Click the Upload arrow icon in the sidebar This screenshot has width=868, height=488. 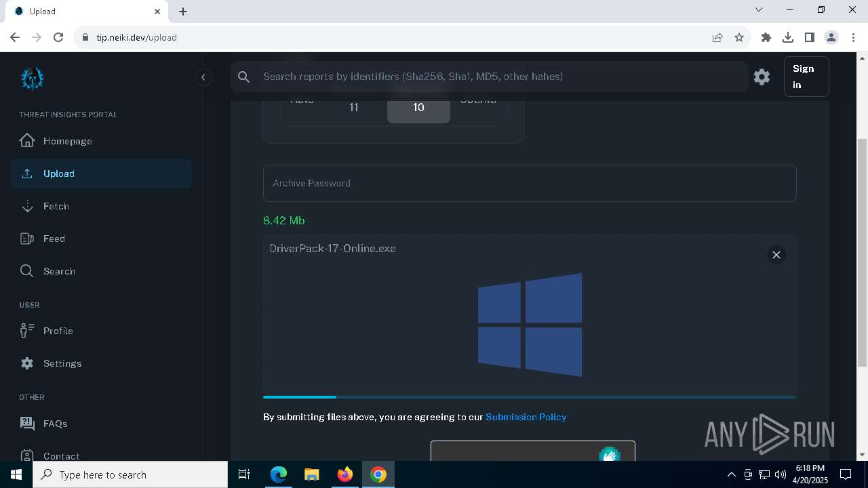point(27,174)
